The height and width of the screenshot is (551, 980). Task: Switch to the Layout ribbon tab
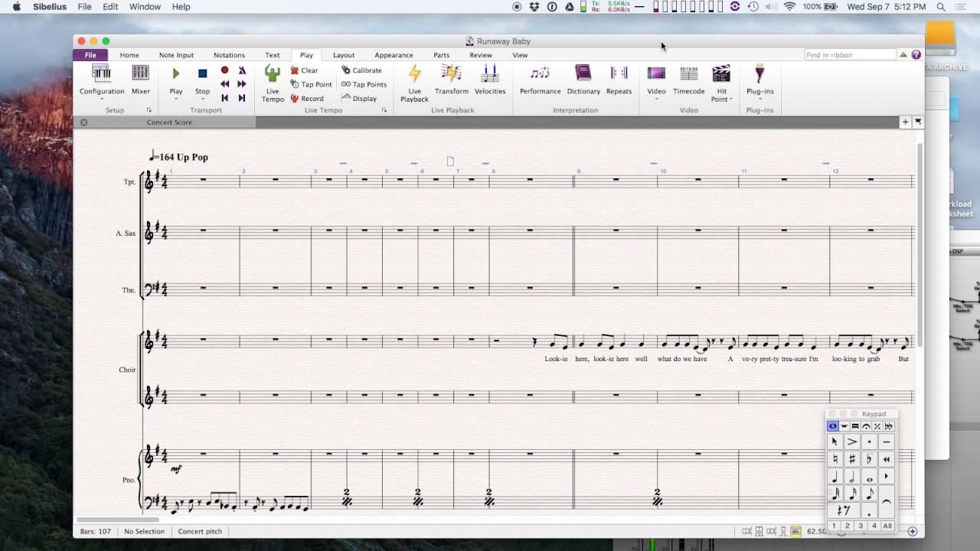click(344, 55)
